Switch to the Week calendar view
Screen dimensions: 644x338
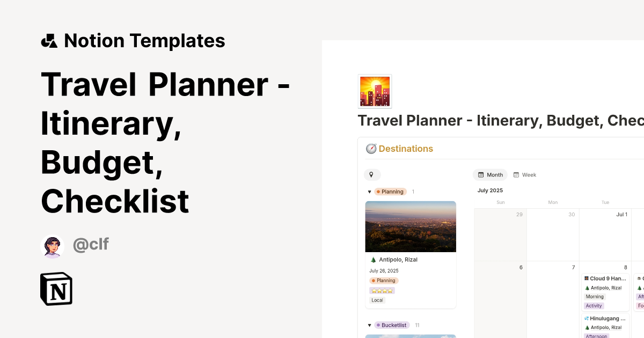coord(529,175)
